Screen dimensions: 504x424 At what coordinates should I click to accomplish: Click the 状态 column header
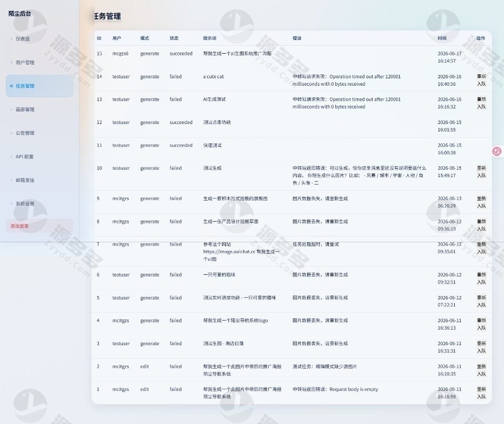[174, 38]
